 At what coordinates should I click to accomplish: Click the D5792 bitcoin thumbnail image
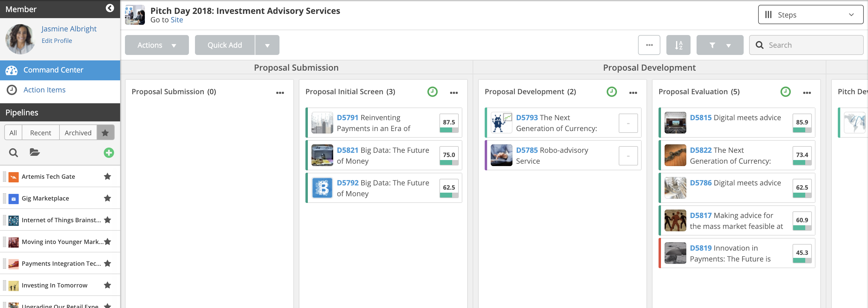pos(322,188)
